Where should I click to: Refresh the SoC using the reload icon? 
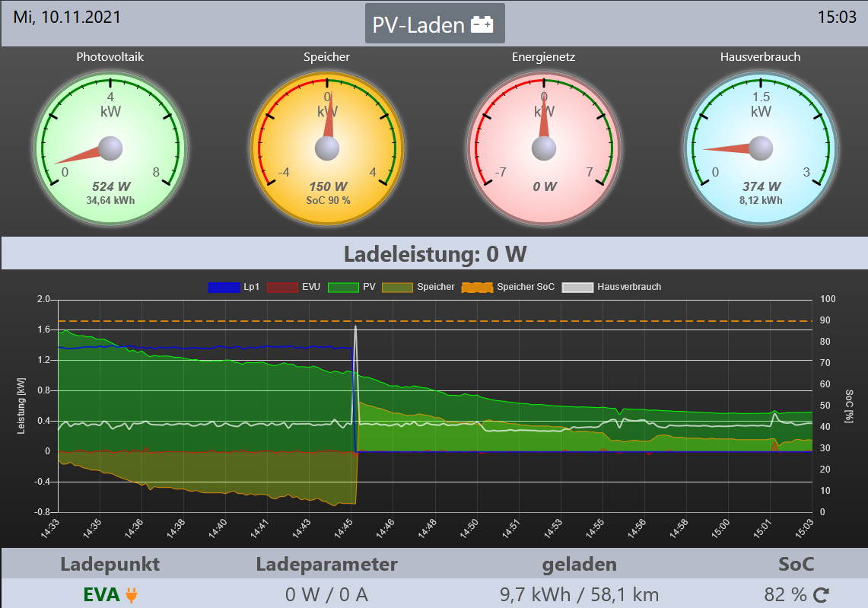(821, 594)
